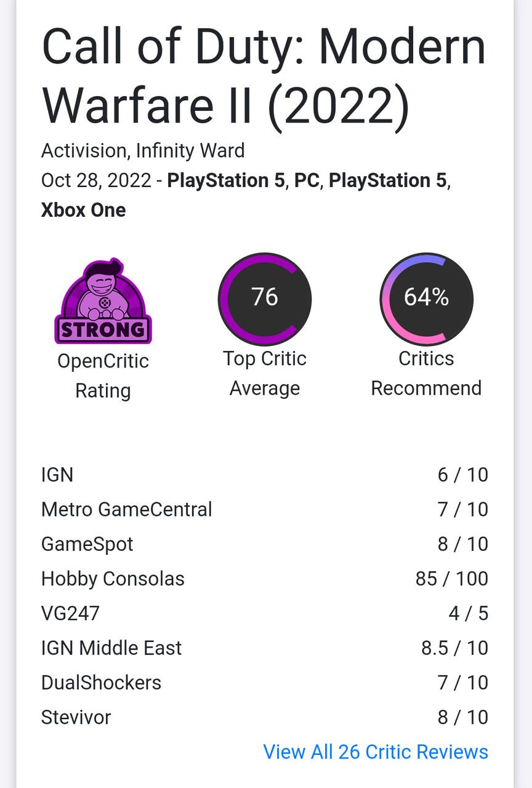Open View All 26 Critic Reviews
532x788 pixels.
376,752
